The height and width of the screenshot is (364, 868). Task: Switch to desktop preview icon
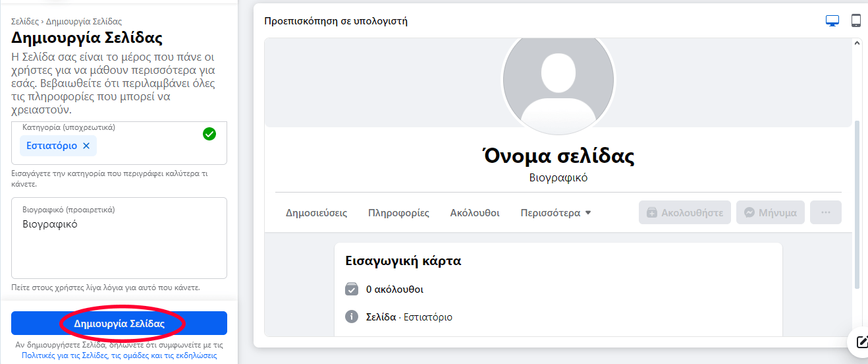click(x=832, y=20)
